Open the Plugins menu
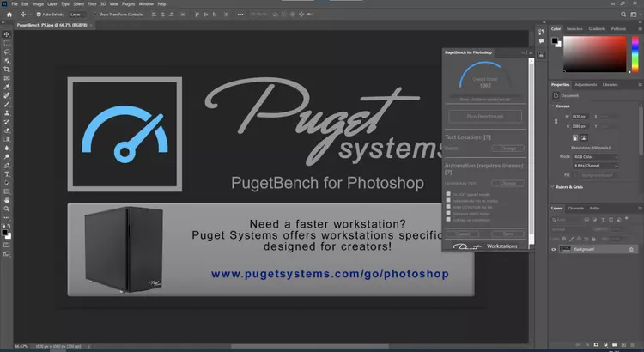Viewport: 644px width, 352px height. pyautogui.click(x=129, y=4)
